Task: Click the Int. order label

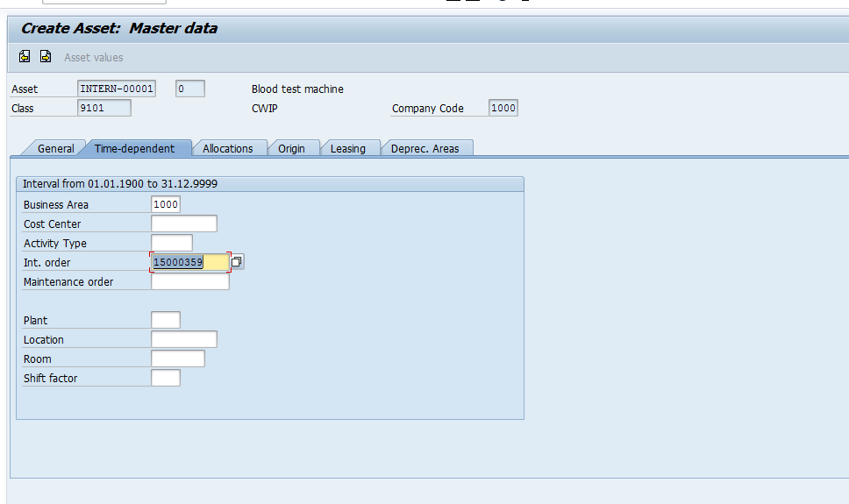Action: (x=46, y=263)
